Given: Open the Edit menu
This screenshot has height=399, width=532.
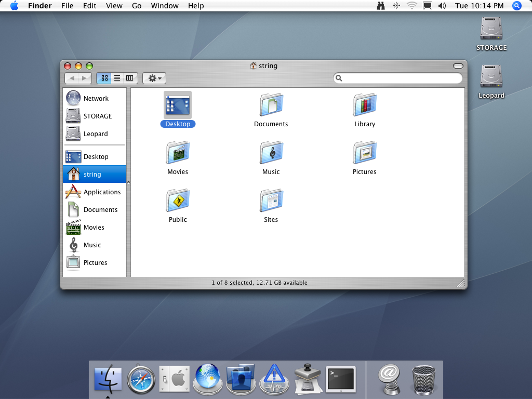Looking at the screenshot, I should pyautogui.click(x=89, y=6).
